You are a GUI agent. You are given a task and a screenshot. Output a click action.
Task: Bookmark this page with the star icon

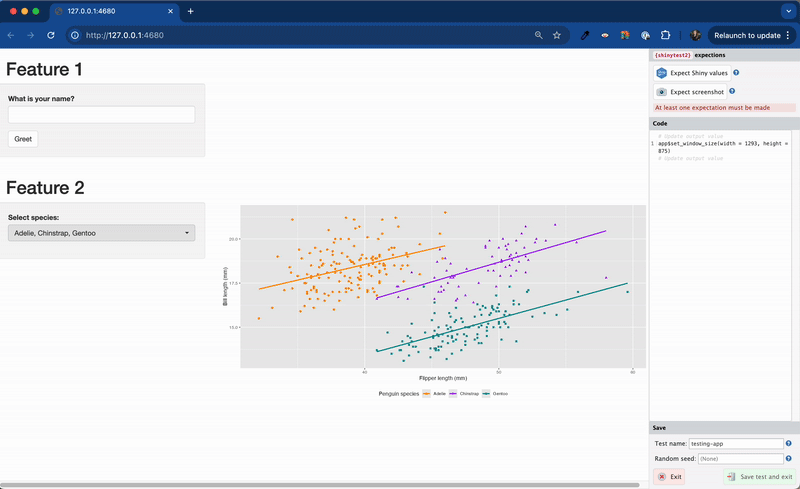coord(557,35)
